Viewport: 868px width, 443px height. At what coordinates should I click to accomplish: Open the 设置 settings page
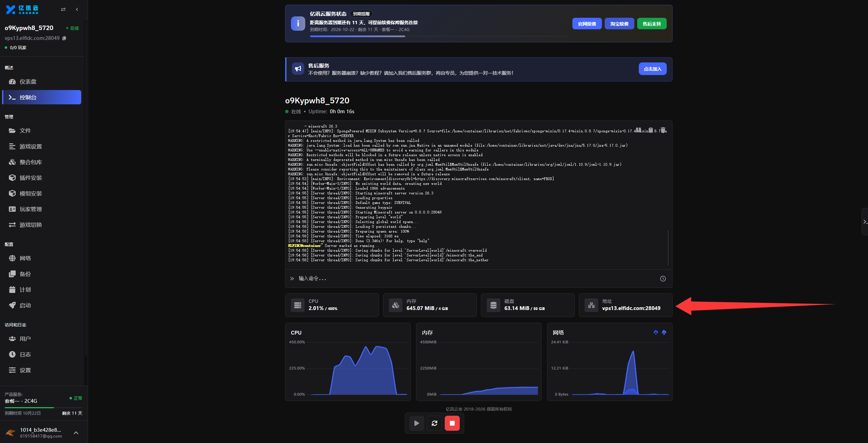[x=42, y=370]
